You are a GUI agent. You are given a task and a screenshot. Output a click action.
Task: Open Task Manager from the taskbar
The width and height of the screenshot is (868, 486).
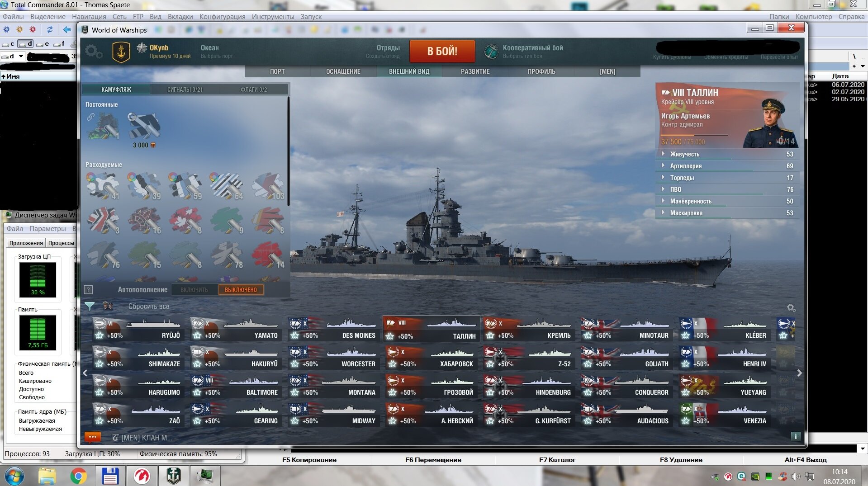pyautogui.click(x=205, y=476)
